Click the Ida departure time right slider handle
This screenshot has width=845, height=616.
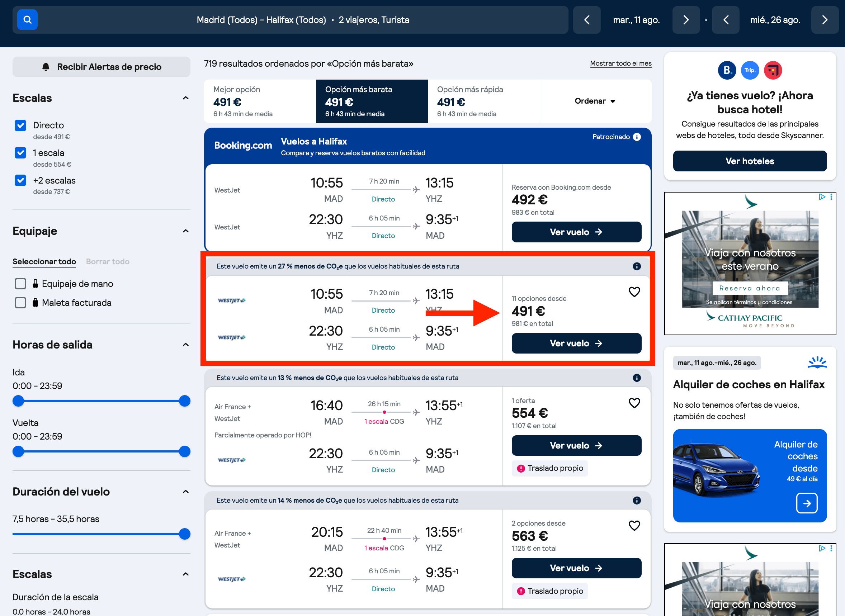[x=185, y=401]
